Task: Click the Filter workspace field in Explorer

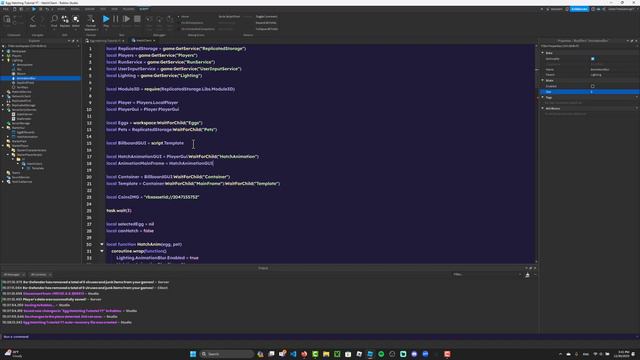Action: point(40,46)
